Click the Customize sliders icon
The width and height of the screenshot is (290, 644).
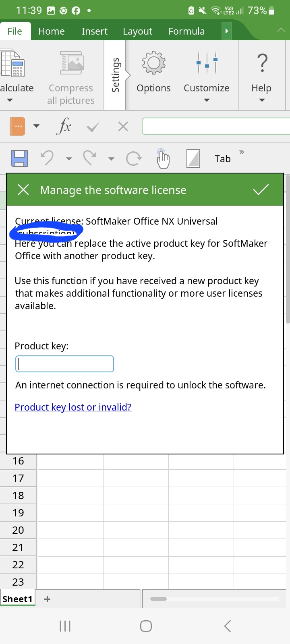coord(207,63)
